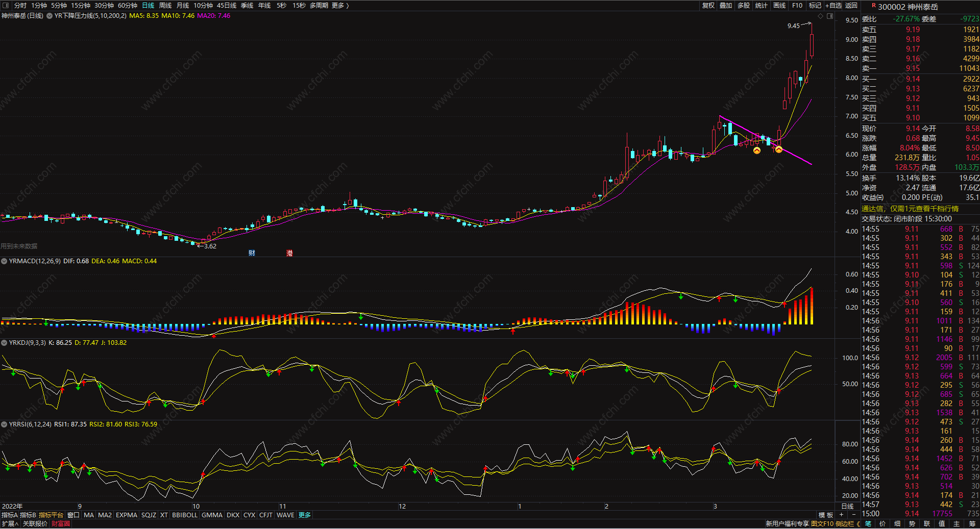Open the 财富圈 tab
The width and height of the screenshot is (980, 529).
61,524
